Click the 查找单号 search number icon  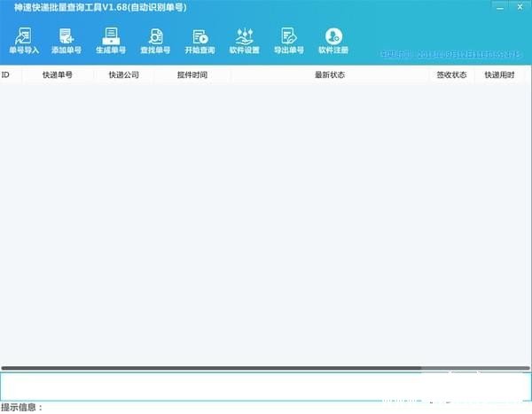click(x=155, y=40)
